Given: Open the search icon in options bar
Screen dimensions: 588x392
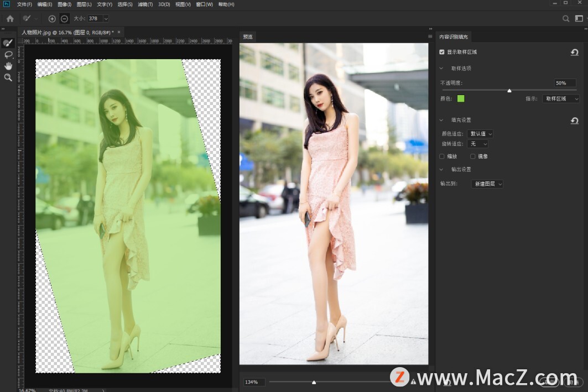Looking at the screenshot, I should pos(566,18).
